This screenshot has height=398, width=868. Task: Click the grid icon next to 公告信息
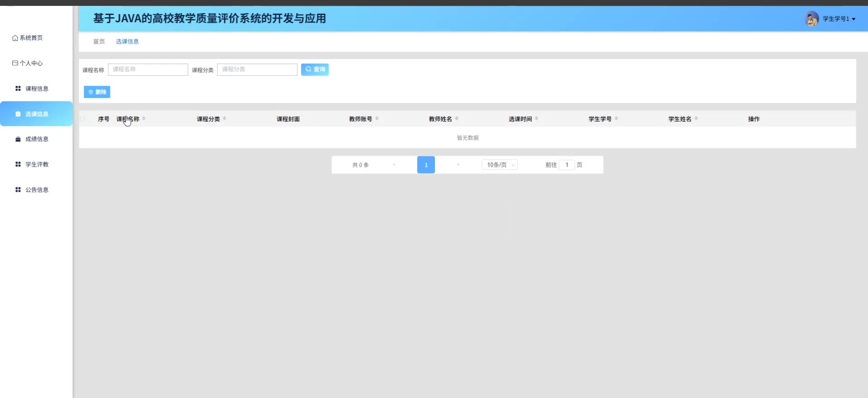point(18,190)
